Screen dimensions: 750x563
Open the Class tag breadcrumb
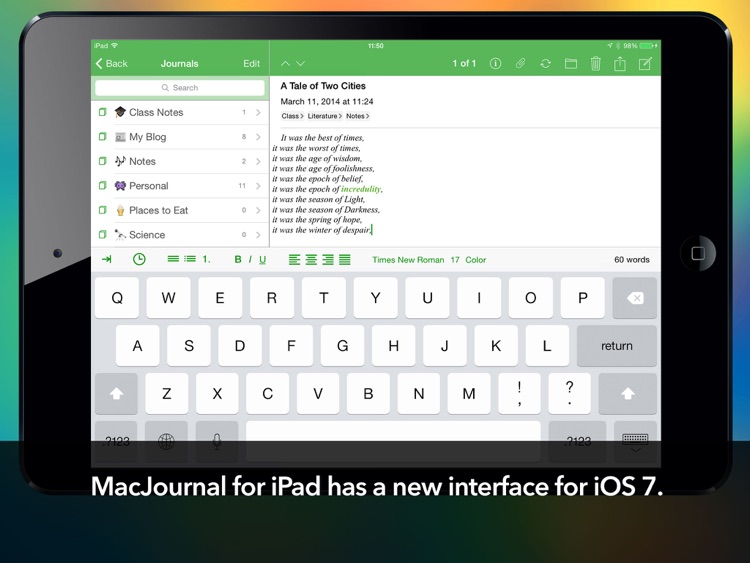(x=292, y=116)
